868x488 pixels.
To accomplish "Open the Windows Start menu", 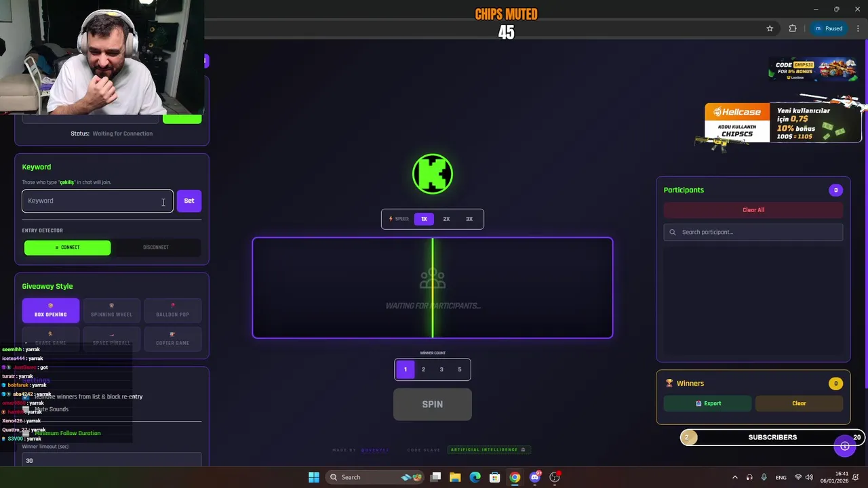I will click(x=314, y=477).
